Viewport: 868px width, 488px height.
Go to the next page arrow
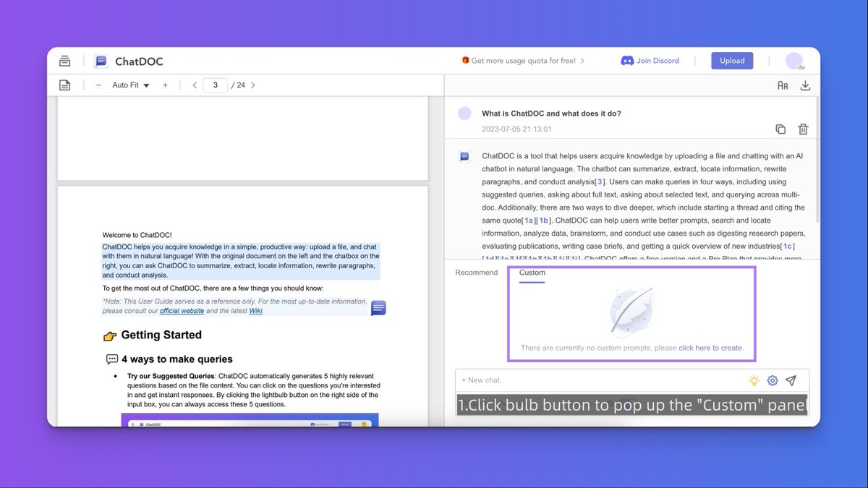[252, 85]
